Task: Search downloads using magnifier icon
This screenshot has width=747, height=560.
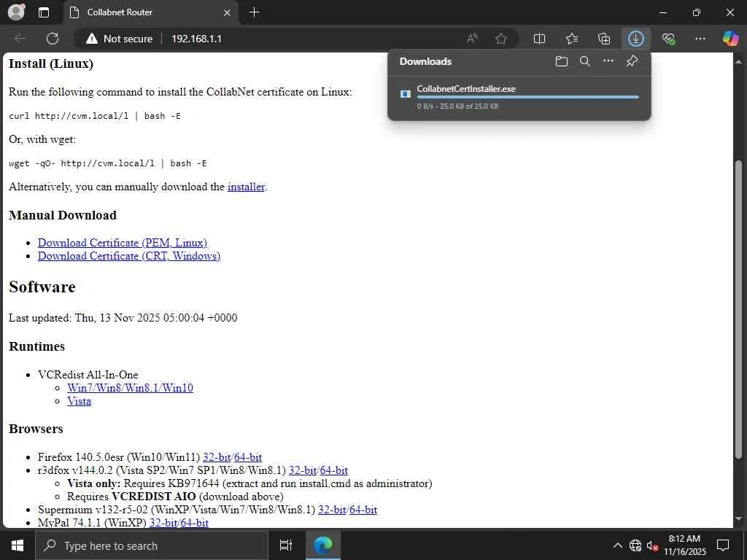Action: pos(585,61)
